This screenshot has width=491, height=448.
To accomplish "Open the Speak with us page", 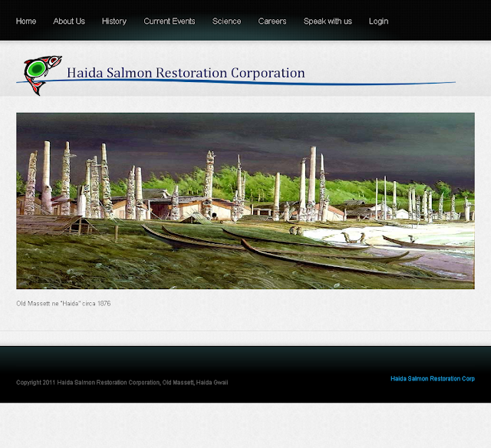I will pos(328,21).
